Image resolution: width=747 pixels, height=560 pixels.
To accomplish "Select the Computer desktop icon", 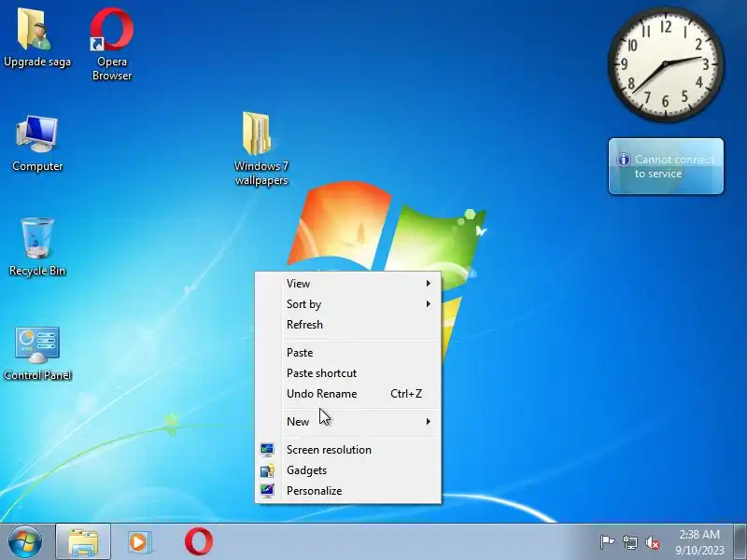I will point(37,144).
